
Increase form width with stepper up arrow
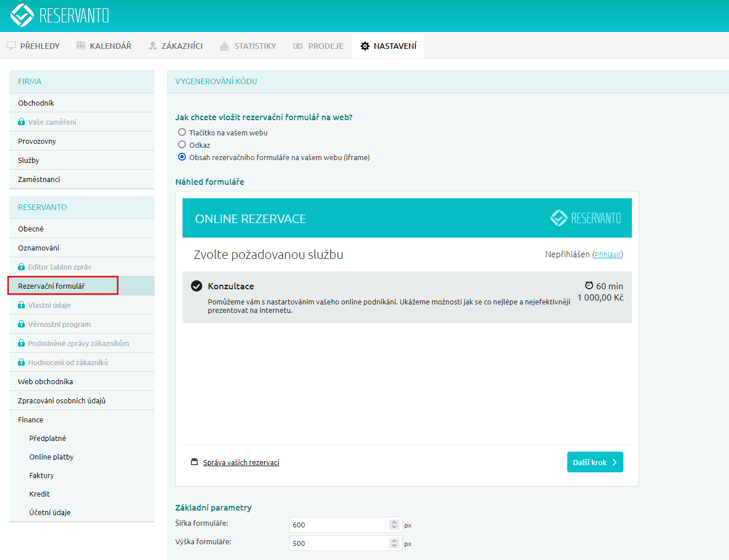click(394, 522)
